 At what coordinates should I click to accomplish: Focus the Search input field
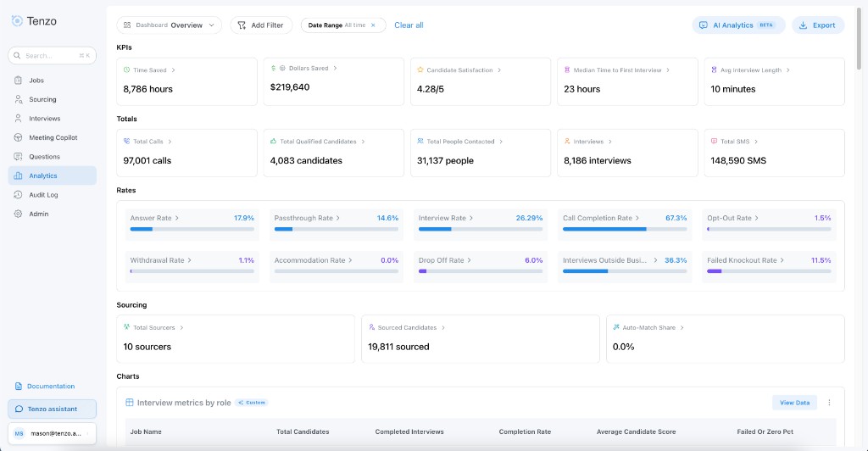point(52,55)
